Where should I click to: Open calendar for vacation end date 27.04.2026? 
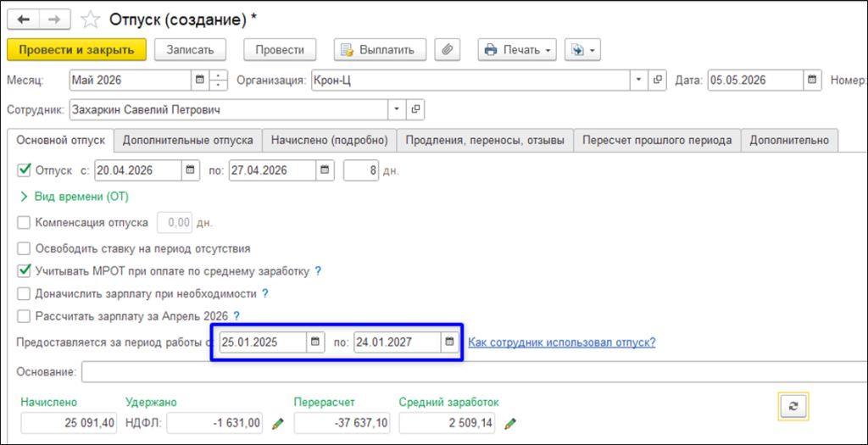(x=325, y=170)
